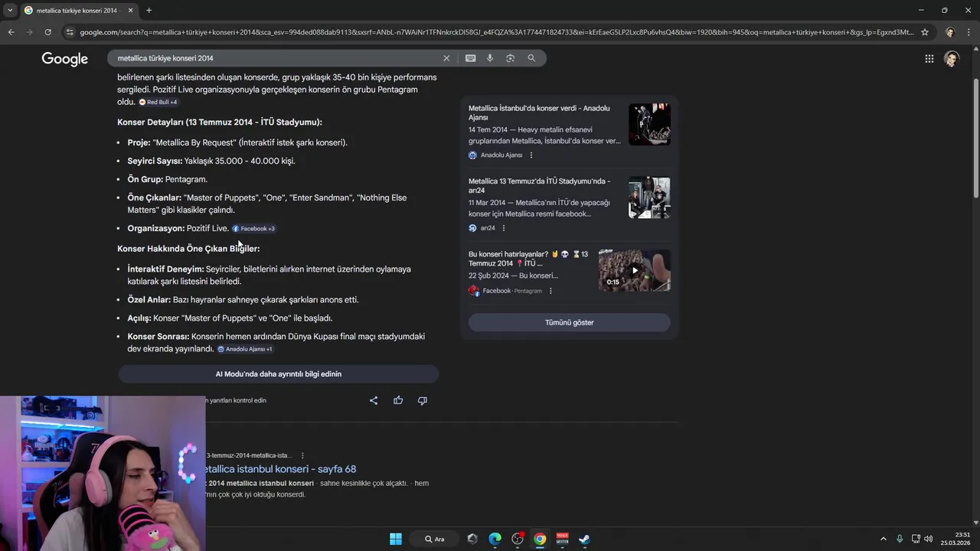Click the yanıtları kontrol edin text
Screen dimensions: 980x551
pyautogui.click(x=236, y=400)
